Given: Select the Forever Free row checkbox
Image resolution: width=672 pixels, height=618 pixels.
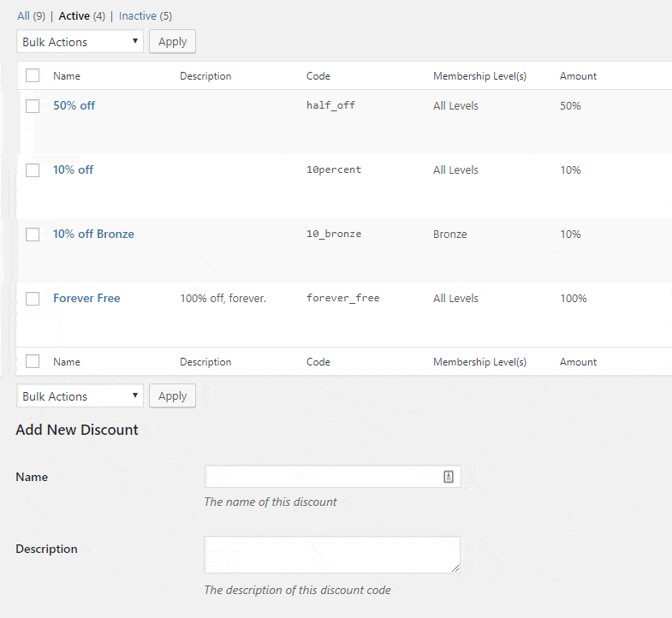Looking at the screenshot, I should coord(33,299).
